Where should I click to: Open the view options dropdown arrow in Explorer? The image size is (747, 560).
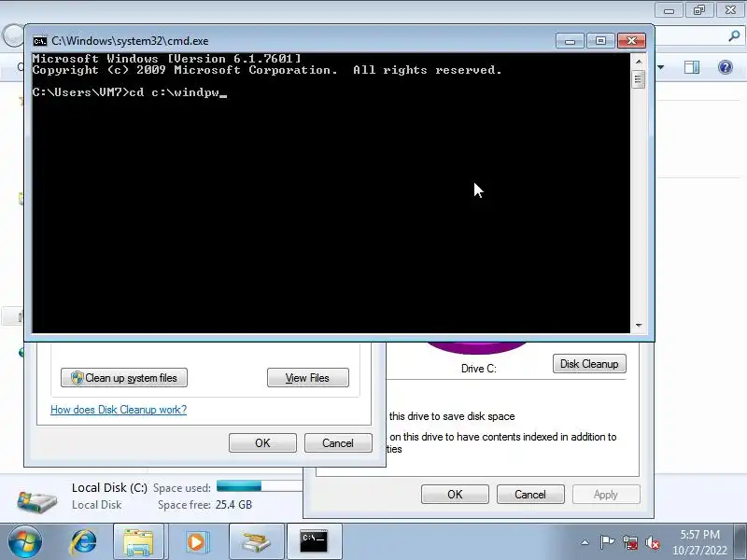[661, 67]
